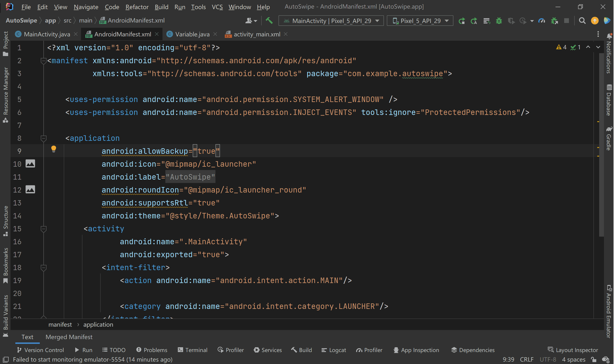Click the 'app' breadcrumb in navigation bar
This screenshot has width=614, height=364.
[x=50, y=21]
